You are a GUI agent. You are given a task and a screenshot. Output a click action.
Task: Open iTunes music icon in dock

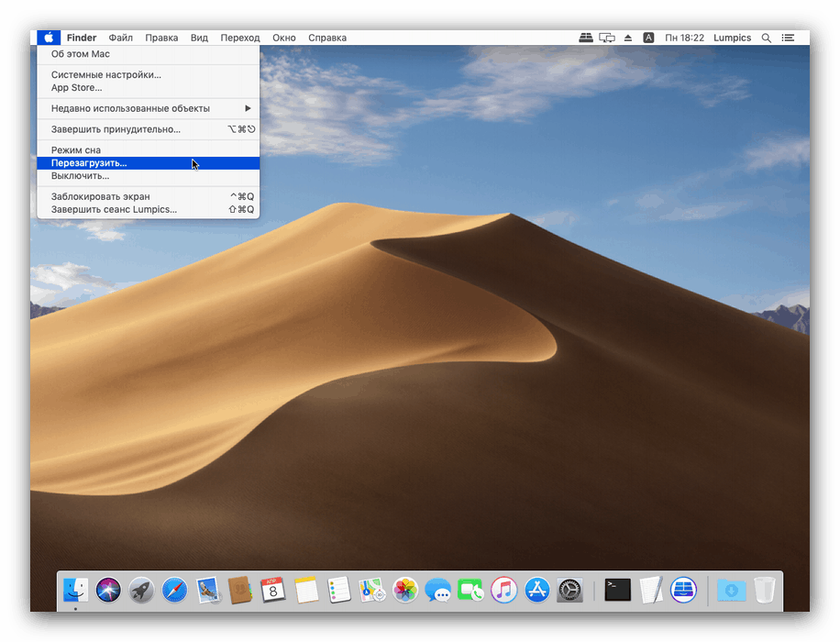[x=503, y=590]
